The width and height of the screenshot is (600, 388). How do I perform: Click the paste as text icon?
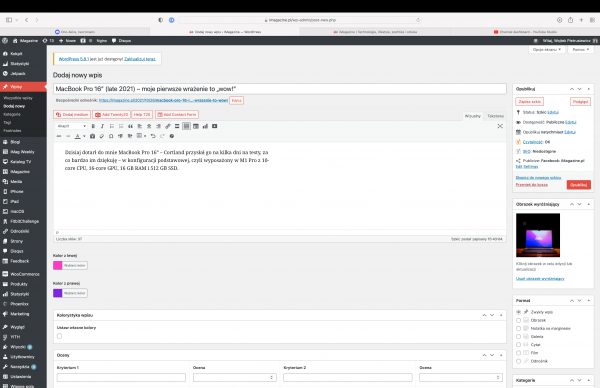92,136
